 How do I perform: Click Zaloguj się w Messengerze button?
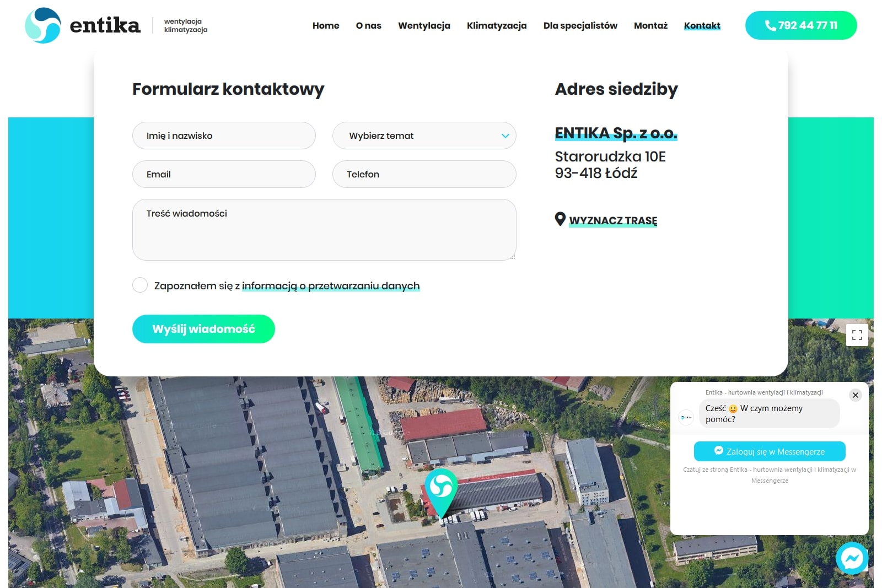pyautogui.click(x=769, y=451)
